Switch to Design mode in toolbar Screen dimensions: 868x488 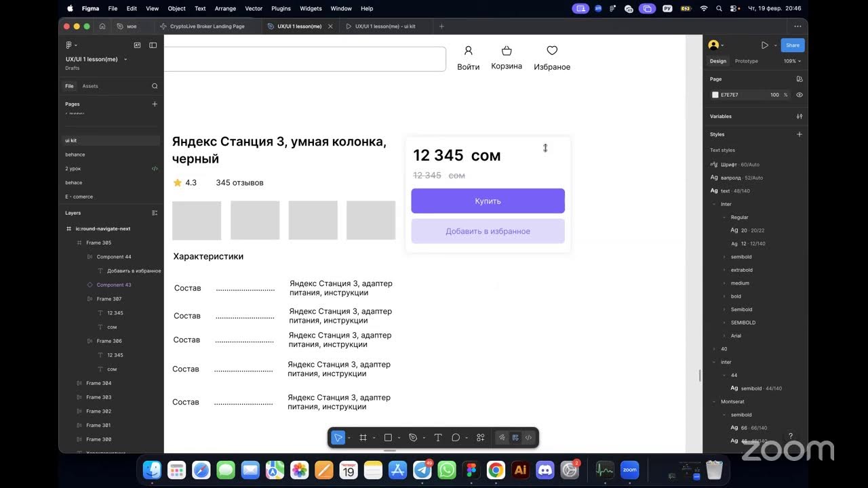point(515,438)
